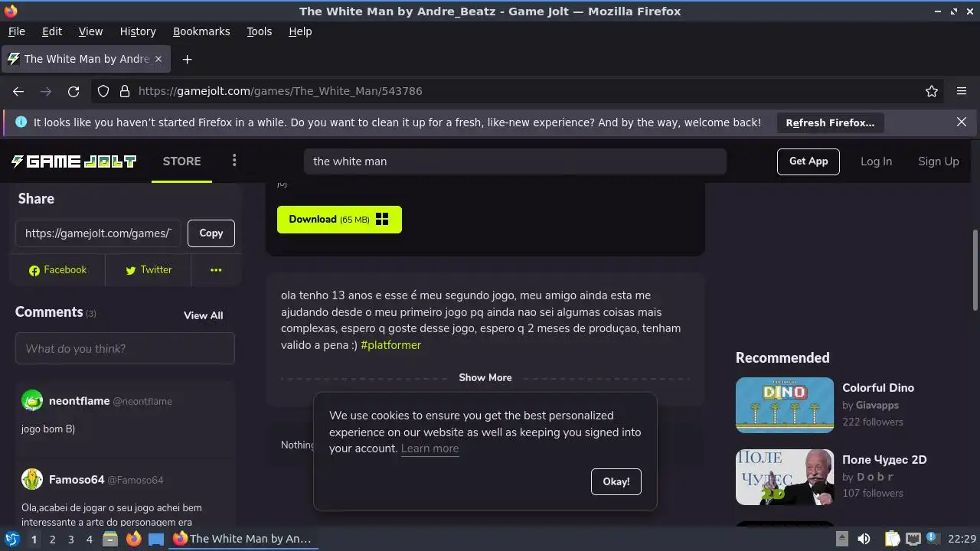Download the 65 MB game file

tap(339, 220)
